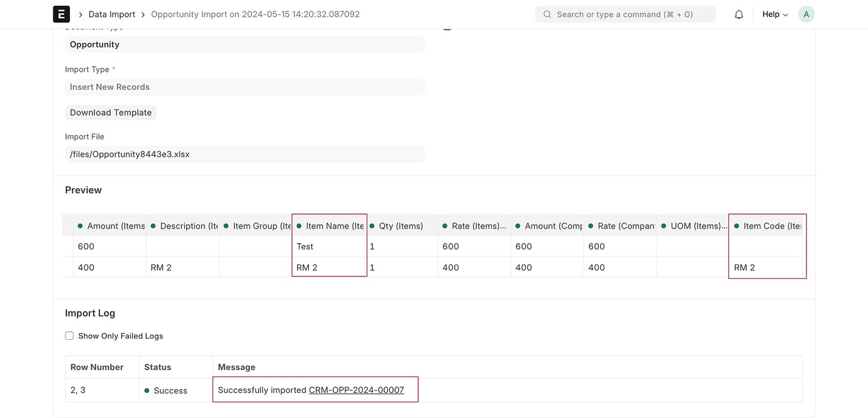Click the Item Group column header
This screenshot has width=868, height=418.
pyautogui.click(x=255, y=225)
